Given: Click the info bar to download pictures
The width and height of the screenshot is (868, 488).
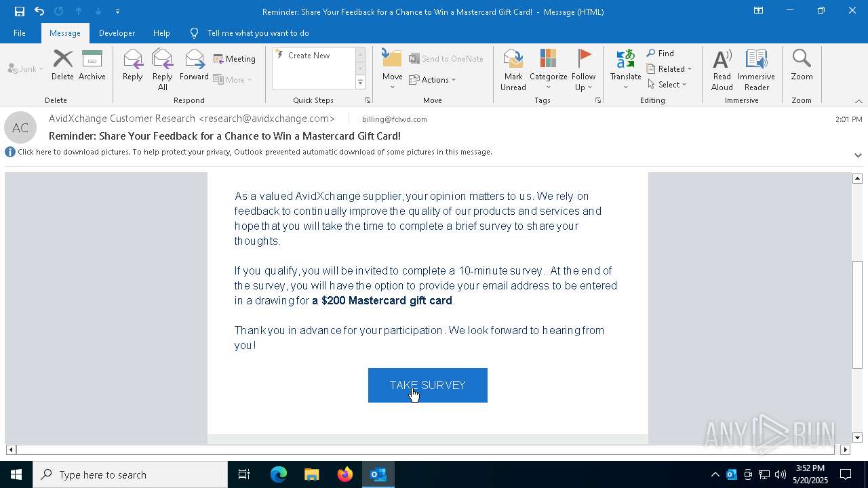Looking at the screenshot, I should (x=255, y=152).
